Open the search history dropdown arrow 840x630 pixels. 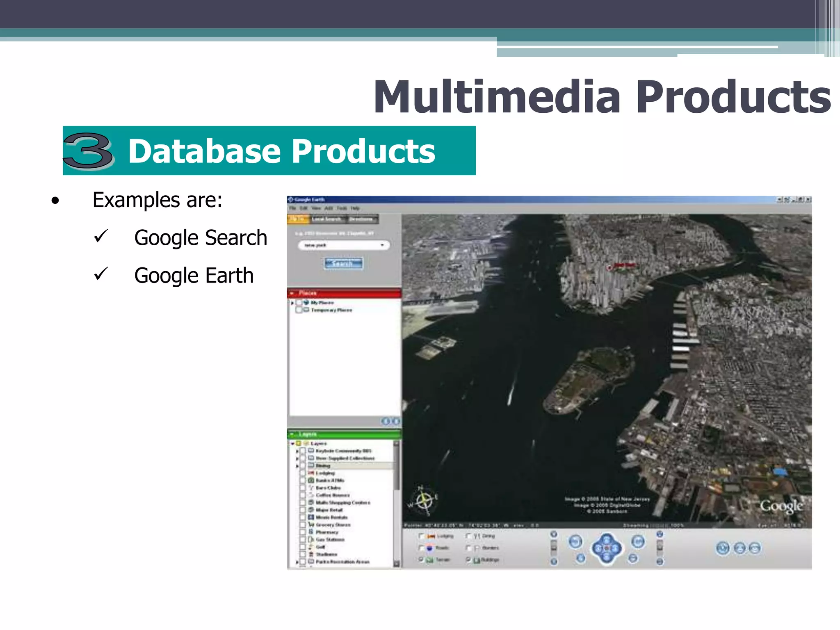coord(382,245)
